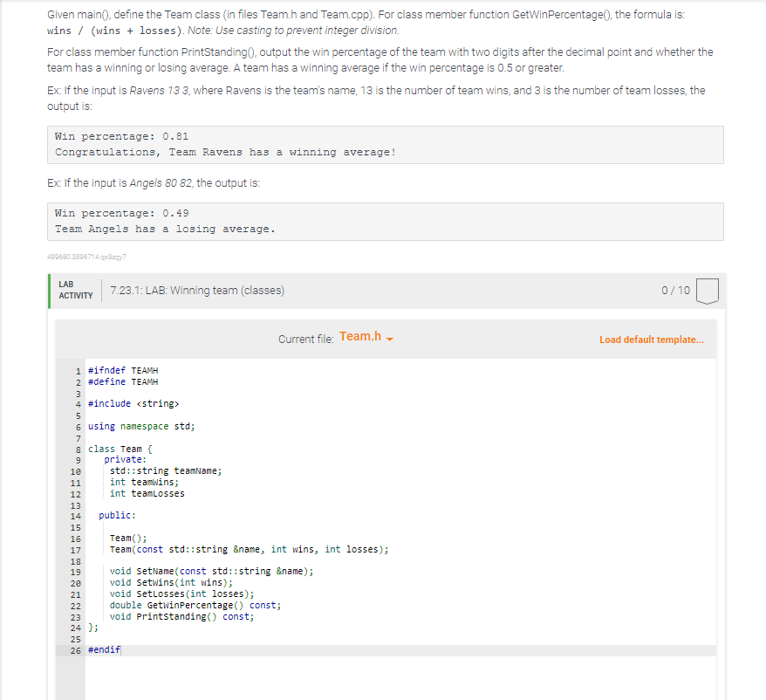Click the LAB ACTIVITY label icon area
766x700 pixels.
tap(75, 288)
